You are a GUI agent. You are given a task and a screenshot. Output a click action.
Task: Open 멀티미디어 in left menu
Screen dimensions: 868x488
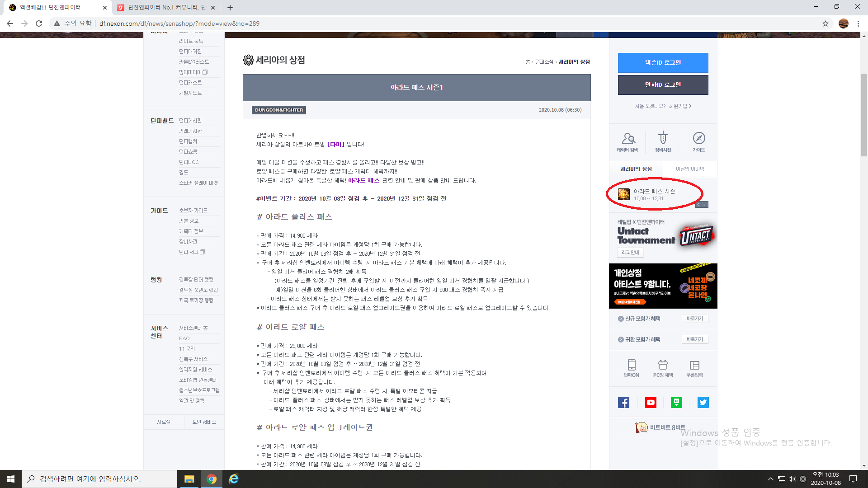tap(193, 72)
